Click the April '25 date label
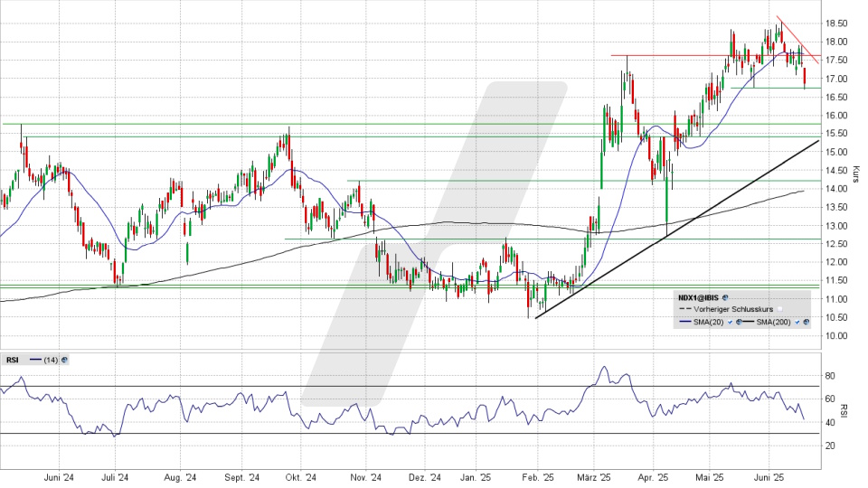 [653, 477]
